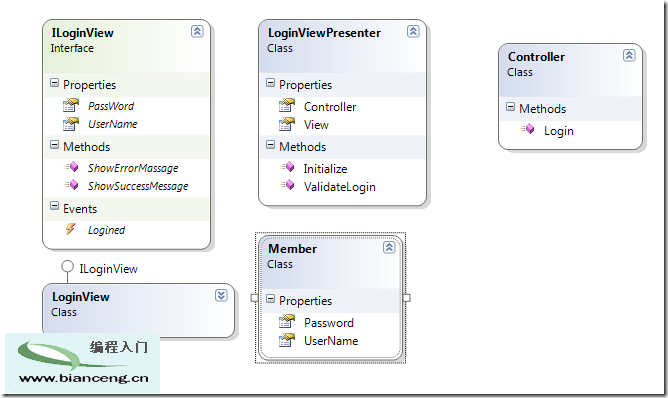This screenshot has width=668, height=398.
Task: Collapse the Member class with chevron button
Action: [389, 248]
